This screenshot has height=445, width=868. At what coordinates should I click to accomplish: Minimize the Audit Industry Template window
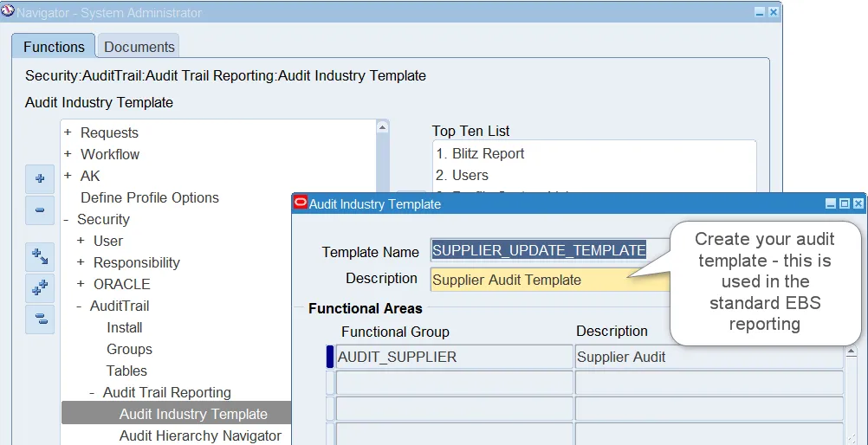[x=831, y=203]
